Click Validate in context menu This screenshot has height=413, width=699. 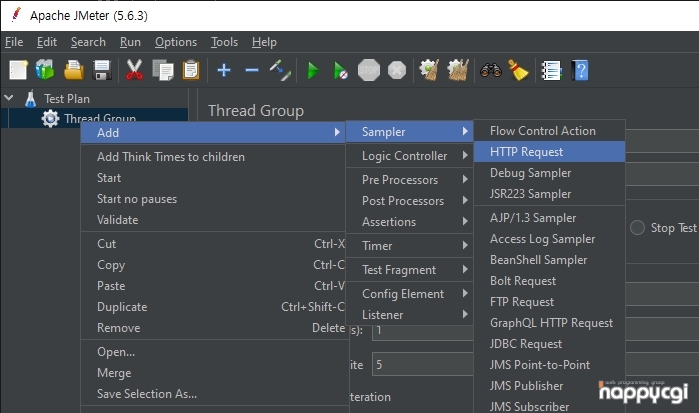click(x=213, y=219)
